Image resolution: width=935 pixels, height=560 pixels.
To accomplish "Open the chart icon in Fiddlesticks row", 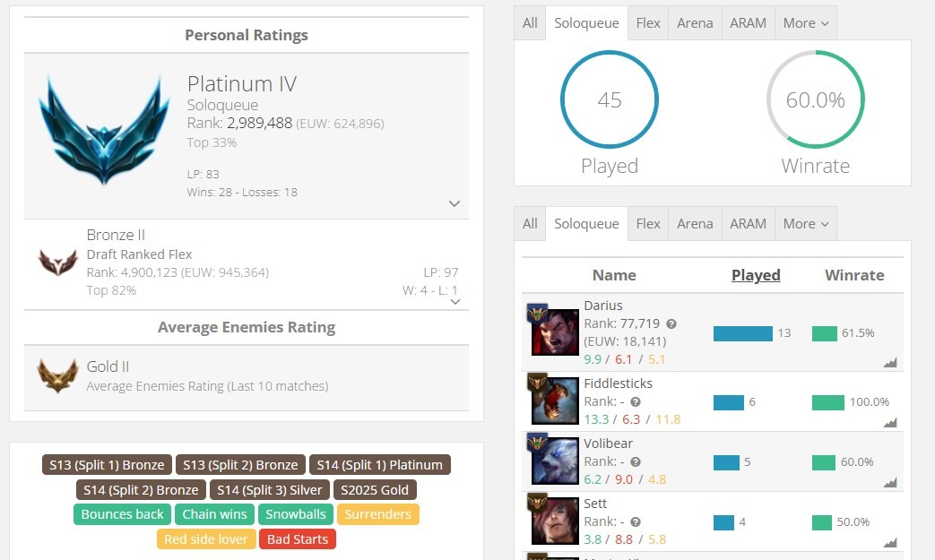I will (890, 423).
